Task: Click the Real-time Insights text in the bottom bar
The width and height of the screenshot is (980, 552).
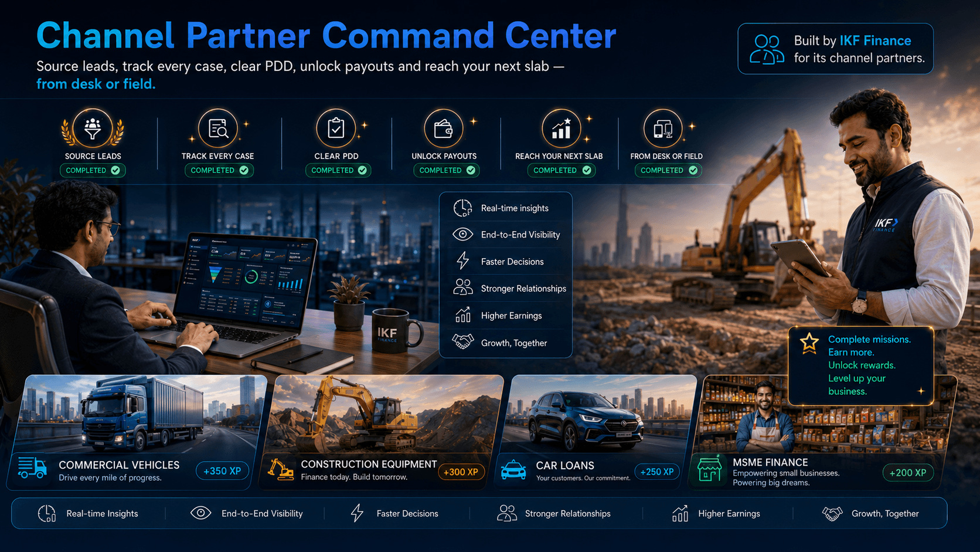Action: click(102, 514)
